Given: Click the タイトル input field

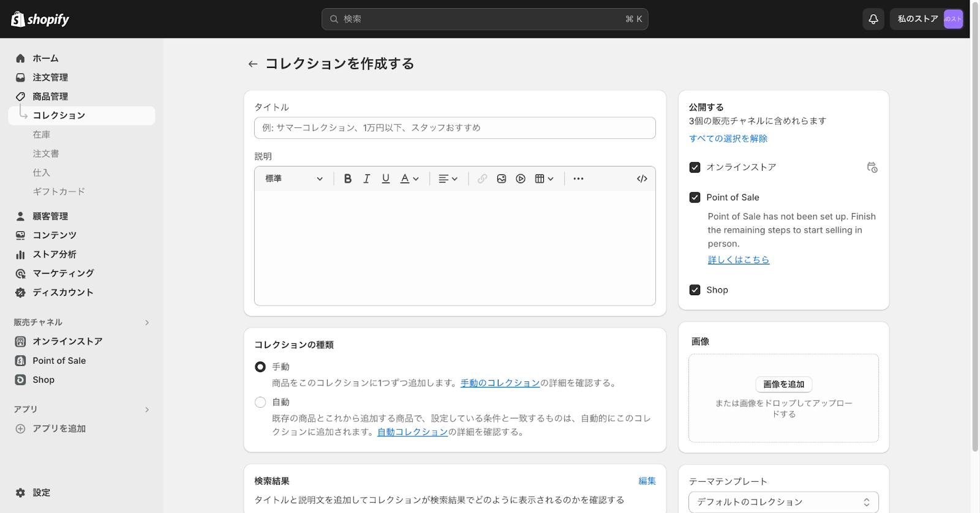Looking at the screenshot, I should (x=454, y=128).
